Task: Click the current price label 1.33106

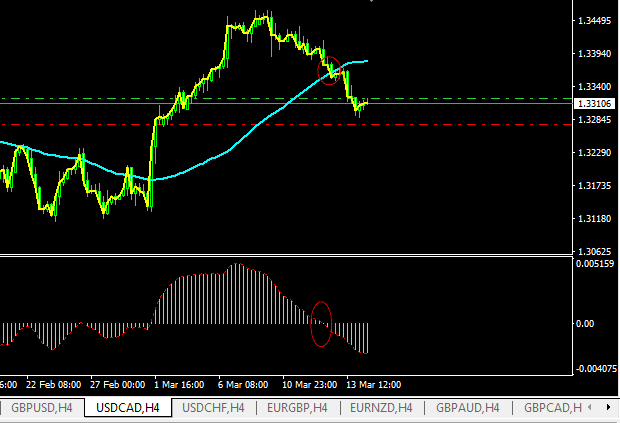Action: click(x=594, y=103)
